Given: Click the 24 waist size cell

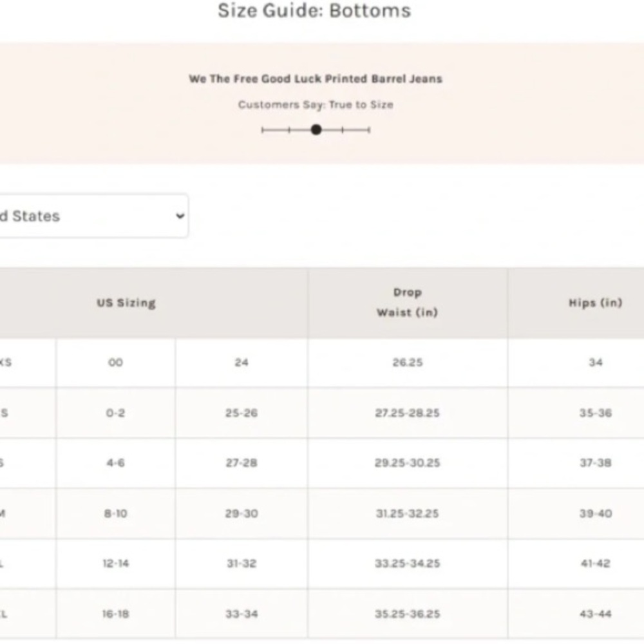Looking at the screenshot, I should (x=241, y=362).
